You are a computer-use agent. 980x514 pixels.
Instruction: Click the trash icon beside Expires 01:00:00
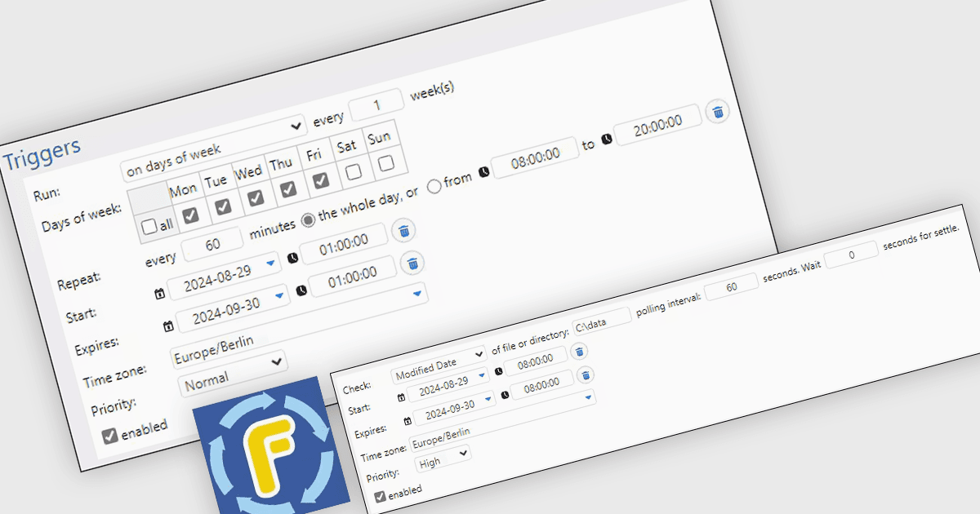pyautogui.click(x=413, y=263)
